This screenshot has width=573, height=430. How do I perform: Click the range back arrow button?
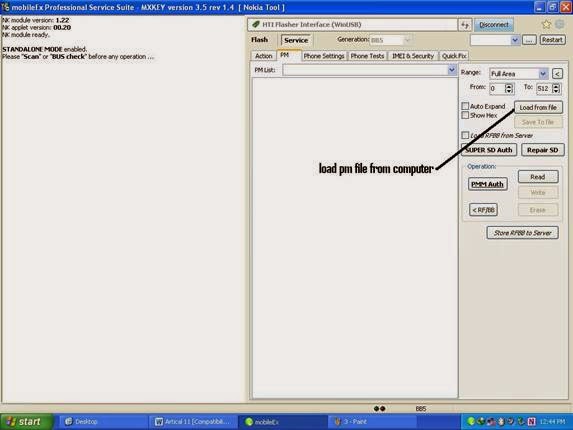pos(557,74)
